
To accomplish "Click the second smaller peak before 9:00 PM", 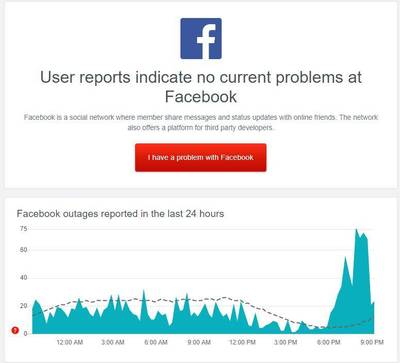I will pyautogui.click(x=345, y=259).
